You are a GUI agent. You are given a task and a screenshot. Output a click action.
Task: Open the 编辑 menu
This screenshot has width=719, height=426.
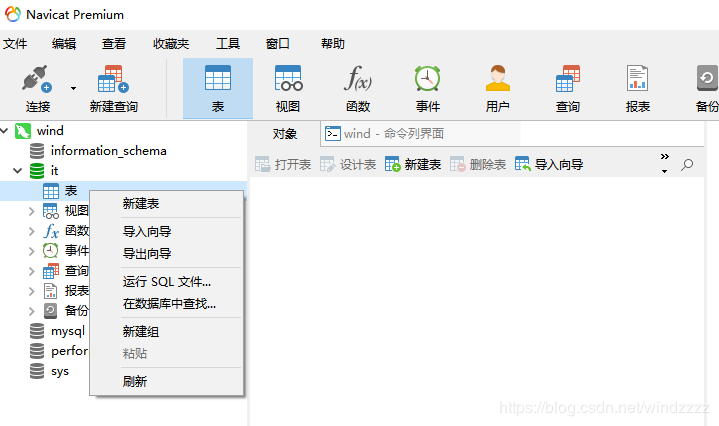pos(64,44)
